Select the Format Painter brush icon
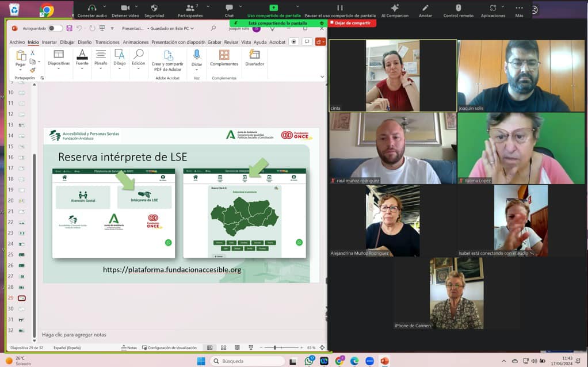The height and width of the screenshot is (367, 588). point(33,70)
